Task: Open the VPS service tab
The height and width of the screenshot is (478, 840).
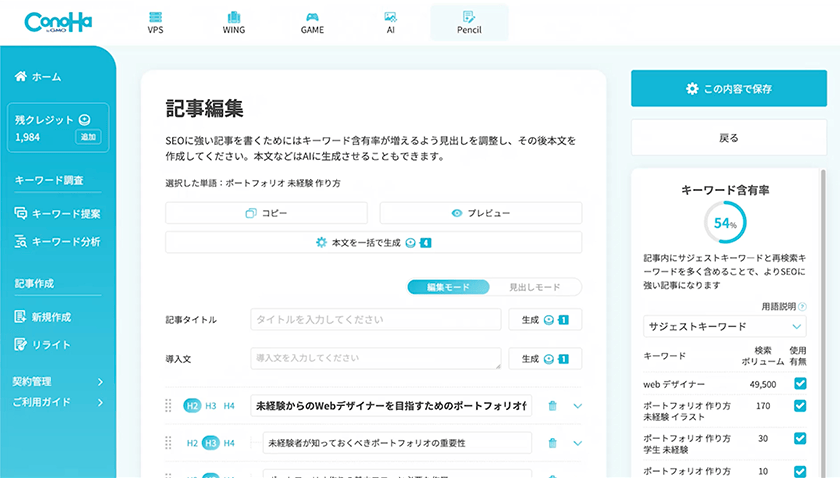Action: (155, 22)
